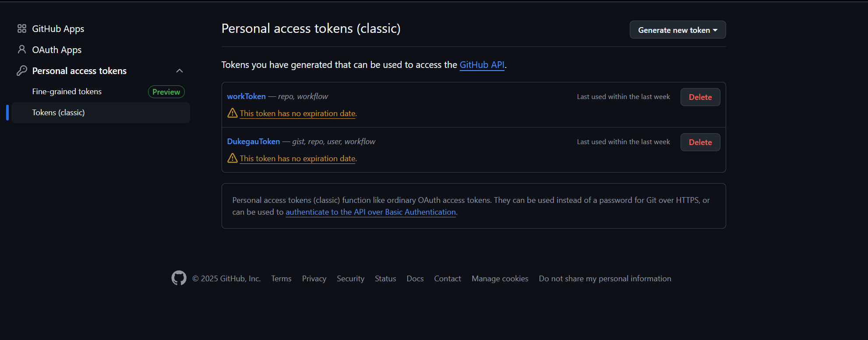Open the Basic Authentication docs link
The image size is (868, 340).
370,212
